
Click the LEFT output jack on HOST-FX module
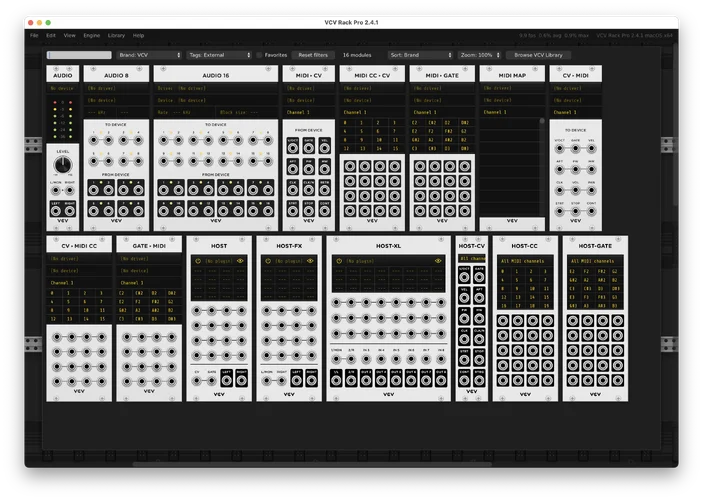pos(296,380)
